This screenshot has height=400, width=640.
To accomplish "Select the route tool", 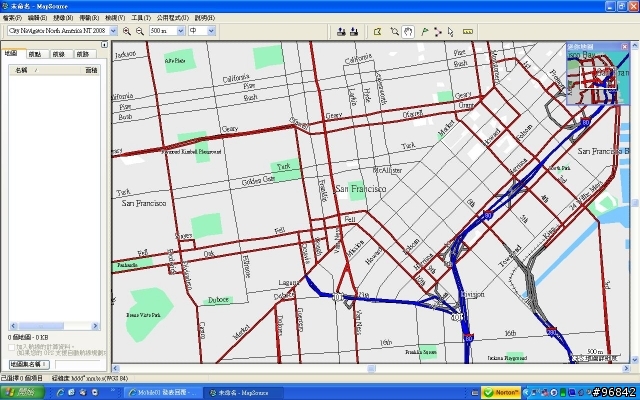I will (x=438, y=31).
